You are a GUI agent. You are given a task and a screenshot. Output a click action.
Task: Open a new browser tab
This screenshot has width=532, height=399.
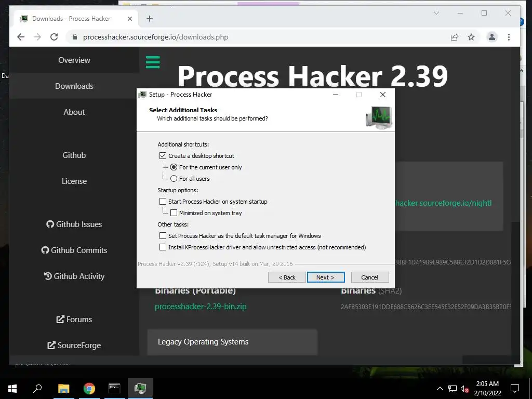pyautogui.click(x=150, y=19)
